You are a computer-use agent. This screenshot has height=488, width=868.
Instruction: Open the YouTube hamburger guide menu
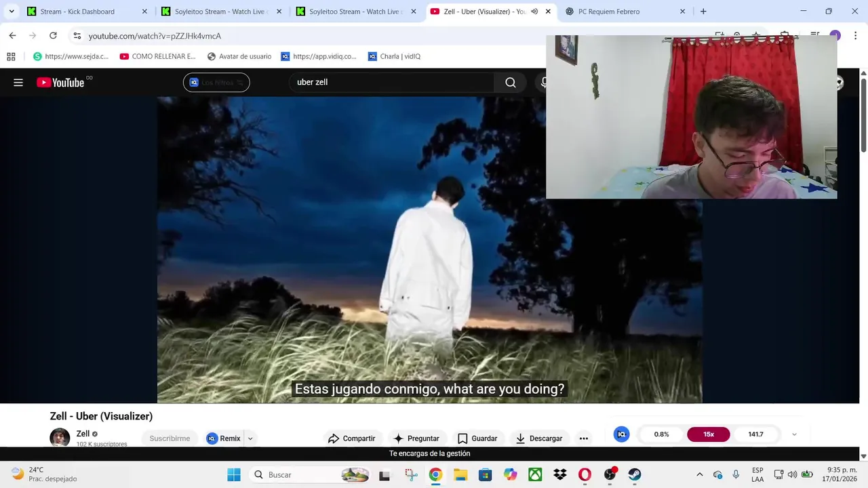(x=18, y=83)
